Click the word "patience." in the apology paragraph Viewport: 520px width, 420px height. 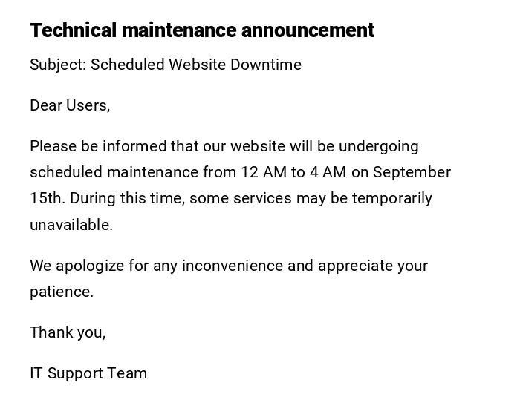(x=62, y=292)
